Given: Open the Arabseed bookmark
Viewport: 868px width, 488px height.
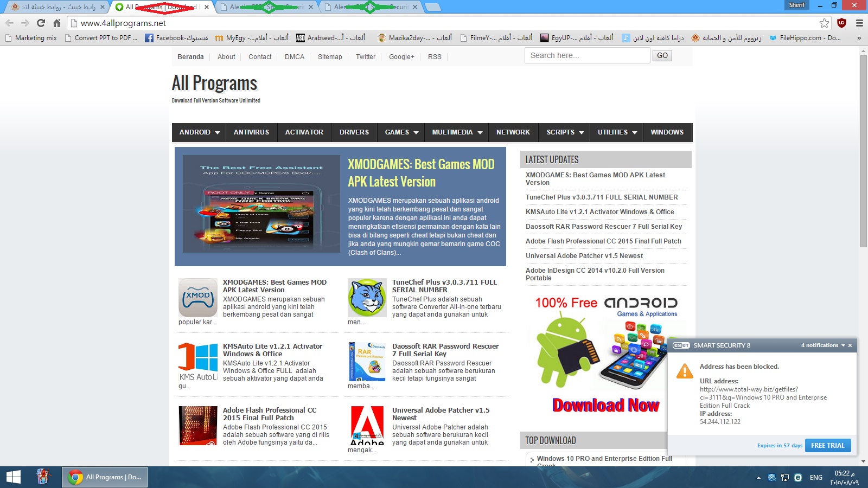Looking at the screenshot, I should pos(330,38).
